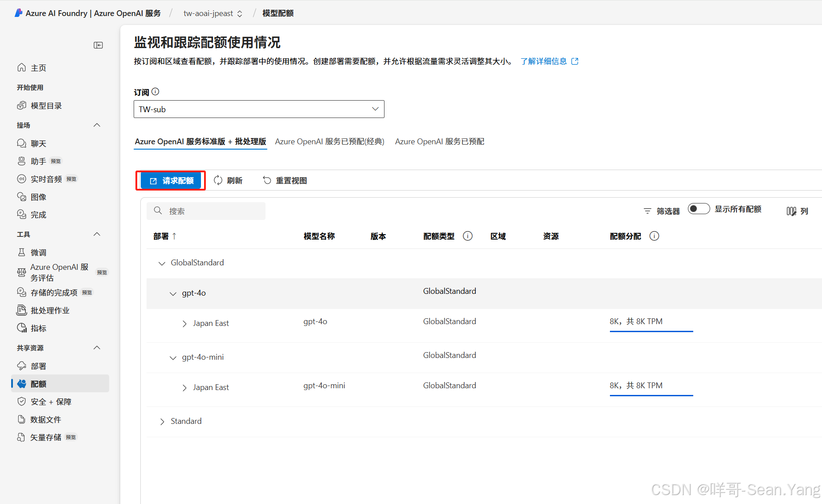Click the info icon beside 配额分配

click(654, 236)
